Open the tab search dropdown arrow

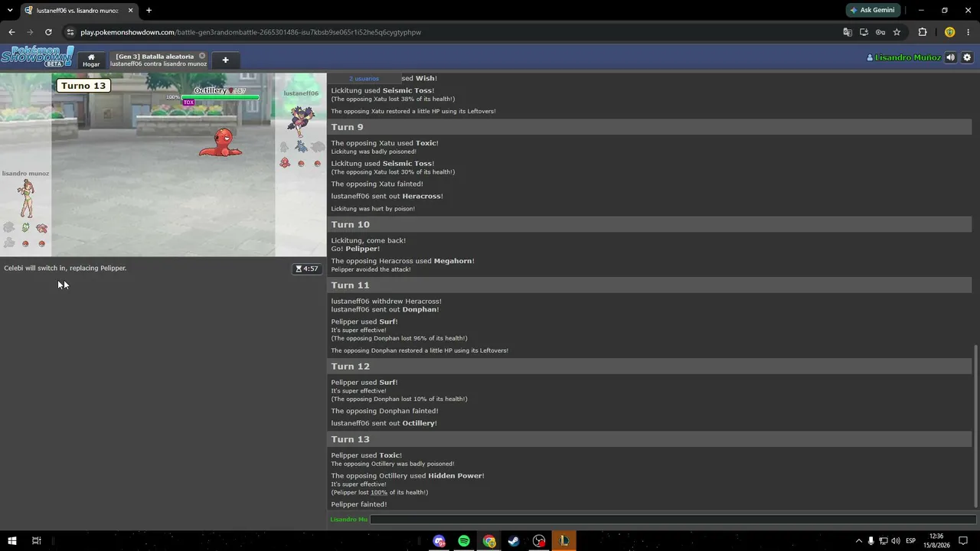10,10
